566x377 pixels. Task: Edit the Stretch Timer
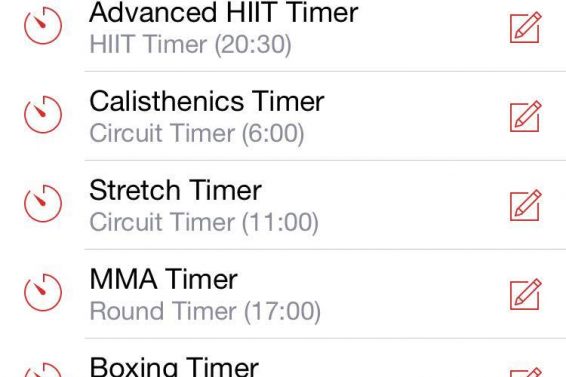(525, 205)
